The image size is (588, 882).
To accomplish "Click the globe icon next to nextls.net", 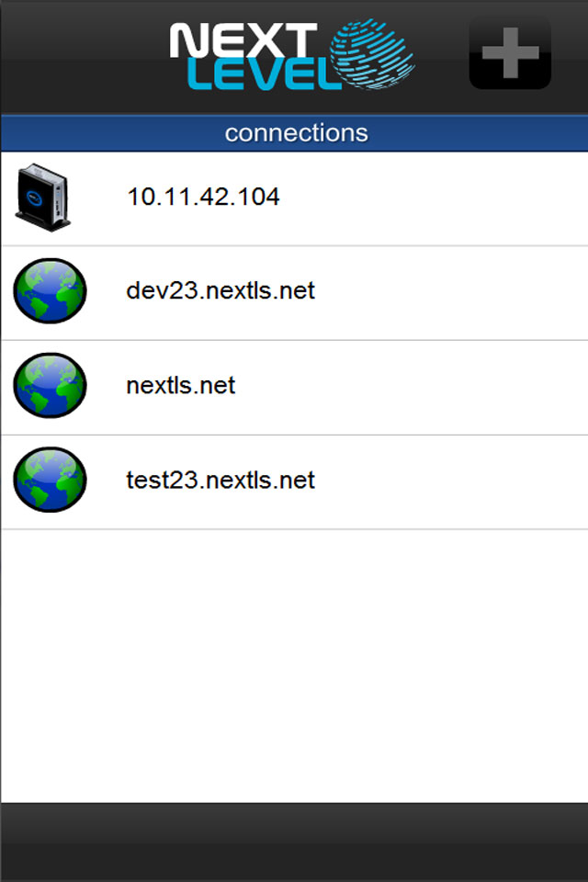I will 50,386.
